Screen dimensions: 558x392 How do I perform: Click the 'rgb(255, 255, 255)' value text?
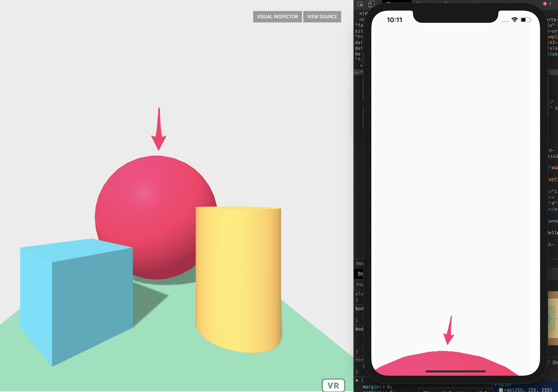(528, 390)
